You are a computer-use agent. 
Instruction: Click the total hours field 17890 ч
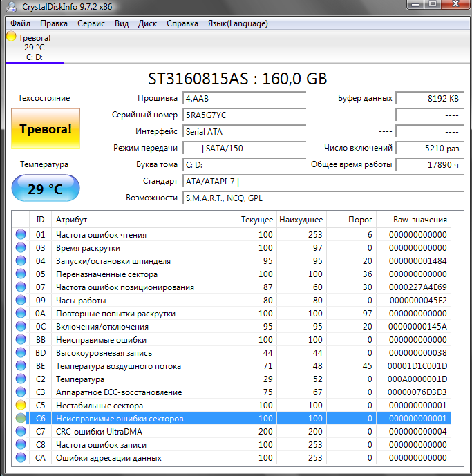point(430,165)
